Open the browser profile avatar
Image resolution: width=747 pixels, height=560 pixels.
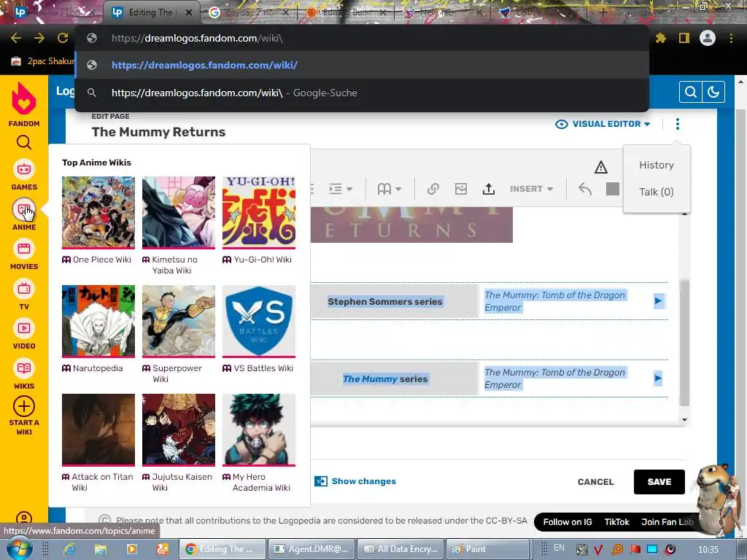(708, 38)
